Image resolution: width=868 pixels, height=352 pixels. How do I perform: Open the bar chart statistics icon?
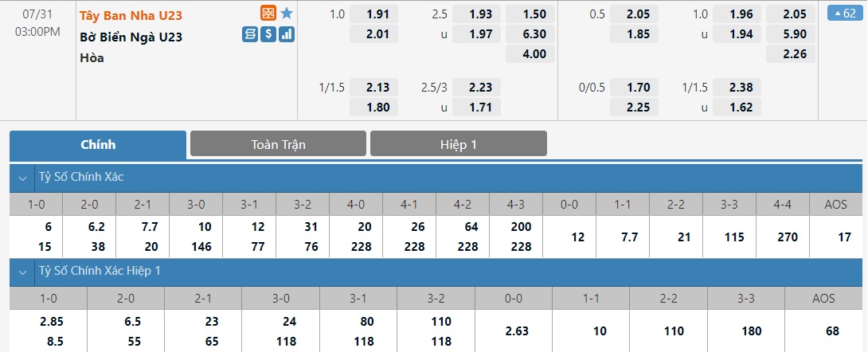click(287, 34)
